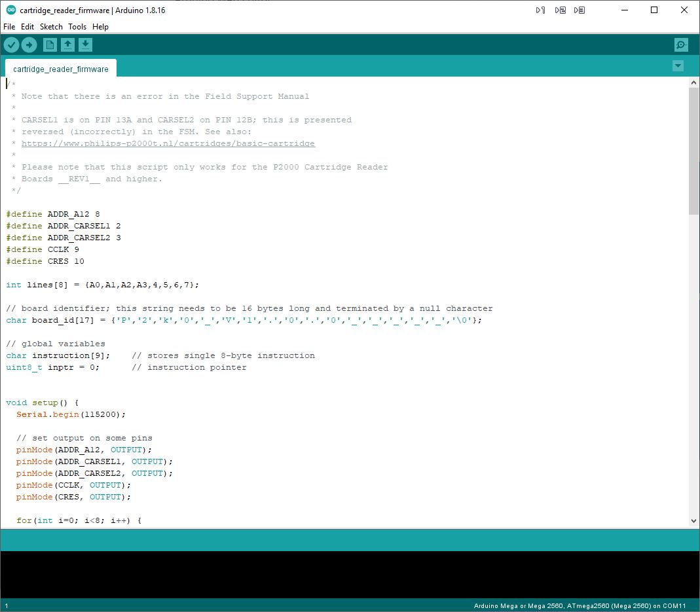Viewport: 700px width, 612px height.
Task: Click the first title bar extension icon
Action: click(540, 10)
